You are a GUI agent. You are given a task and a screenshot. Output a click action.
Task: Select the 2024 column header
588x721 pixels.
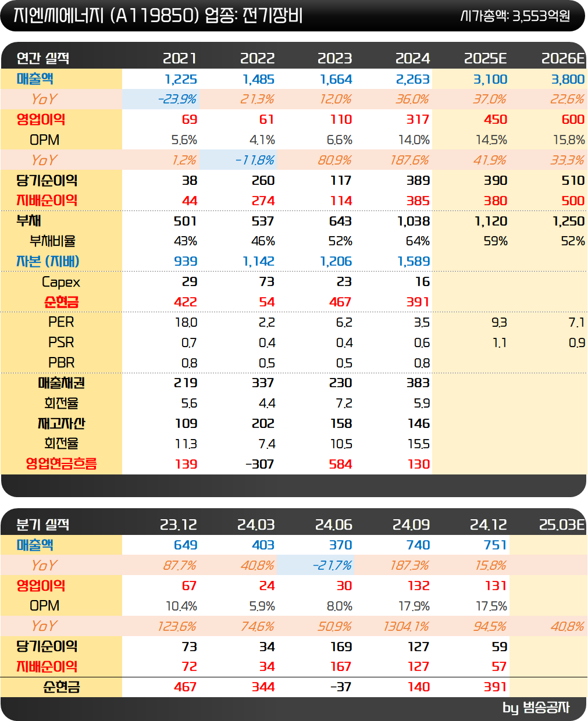[412, 58]
